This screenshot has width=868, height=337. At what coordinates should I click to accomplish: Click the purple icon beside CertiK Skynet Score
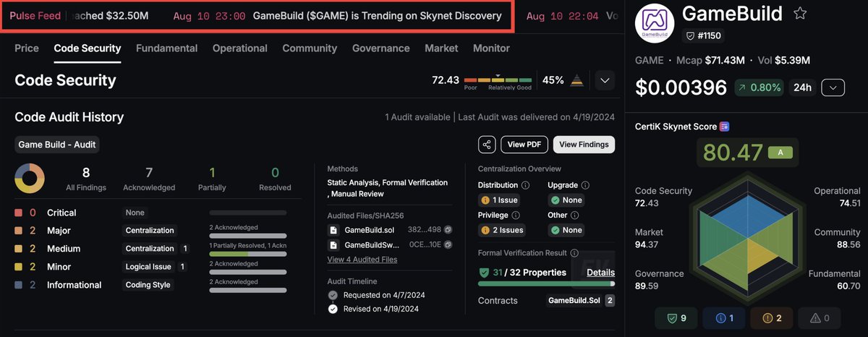coord(724,127)
